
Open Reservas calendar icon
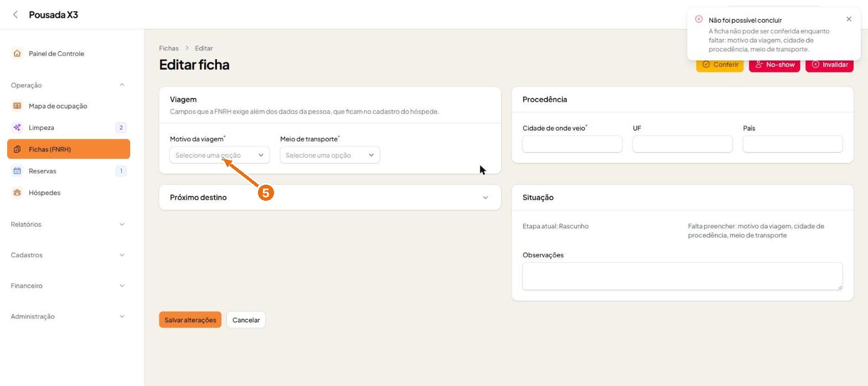coord(17,171)
